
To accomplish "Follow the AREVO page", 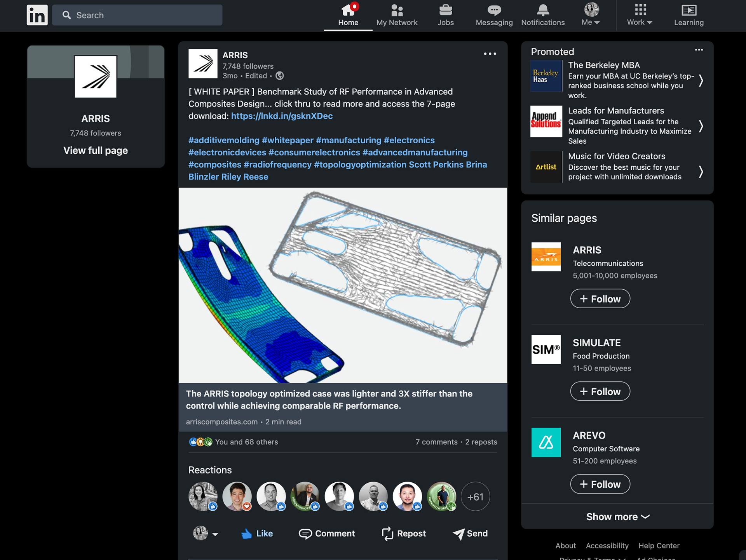I will tap(600, 484).
